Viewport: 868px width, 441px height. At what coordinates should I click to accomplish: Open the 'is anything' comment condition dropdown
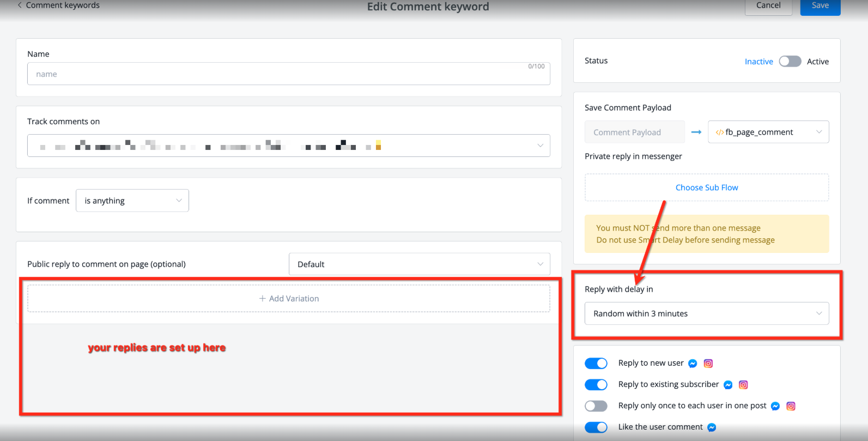coord(132,201)
